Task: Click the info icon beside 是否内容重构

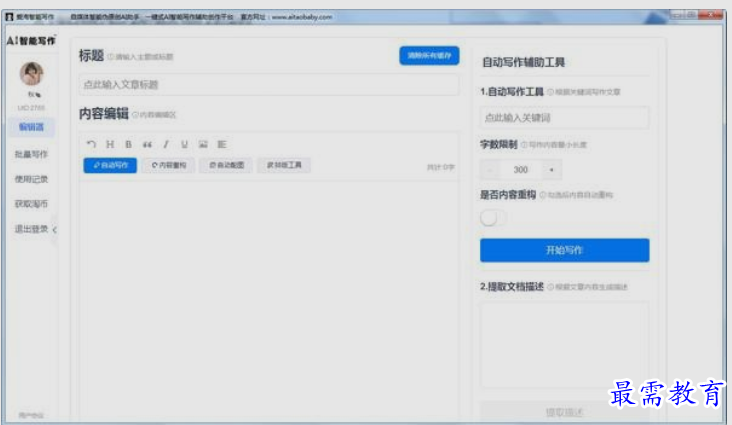Action: point(542,195)
